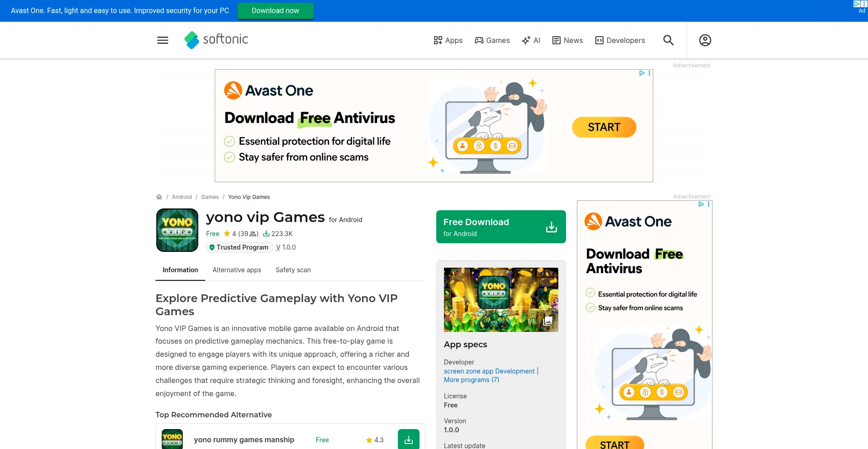Switch to the Alternative apps tab
Viewport: 868px width, 449px height.
tap(237, 270)
